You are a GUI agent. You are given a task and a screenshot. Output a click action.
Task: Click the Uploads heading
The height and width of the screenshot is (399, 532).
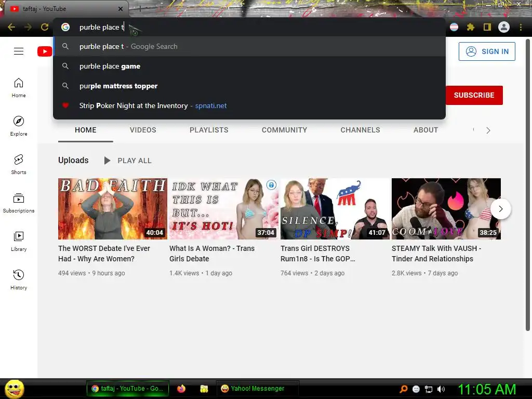73,160
